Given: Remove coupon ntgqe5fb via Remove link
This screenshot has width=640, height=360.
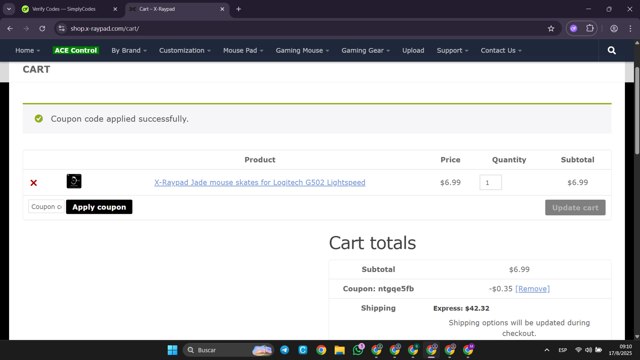Looking at the screenshot, I should pyautogui.click(x=532, y=289).
